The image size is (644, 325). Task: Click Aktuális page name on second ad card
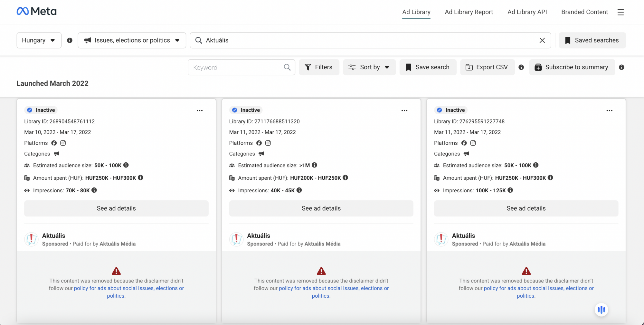click(x=259, y=235)
